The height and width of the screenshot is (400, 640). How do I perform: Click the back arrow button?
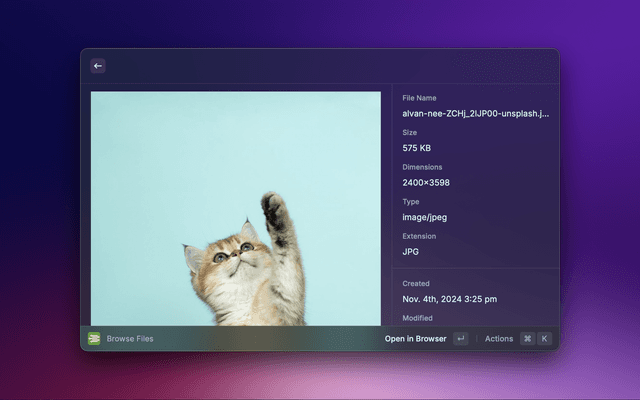coord(98,66)
